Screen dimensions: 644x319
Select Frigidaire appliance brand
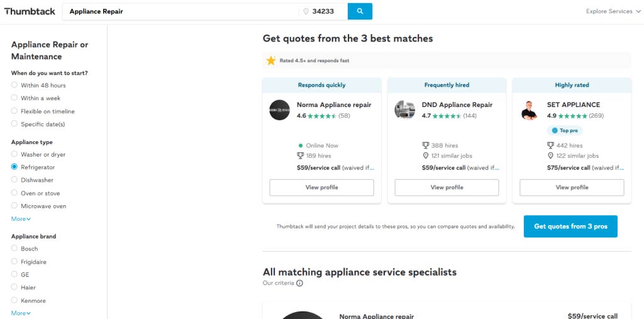(14, 262)
